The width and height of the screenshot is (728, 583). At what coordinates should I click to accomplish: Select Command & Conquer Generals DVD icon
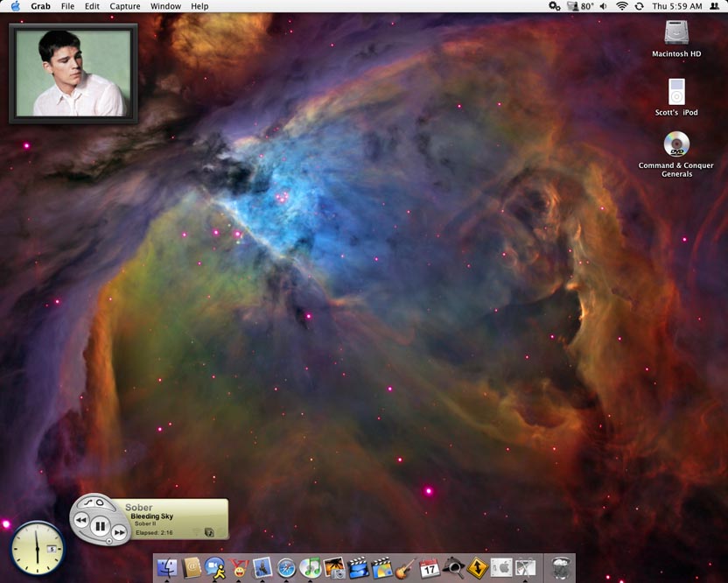pyautogui.click(x=676, y=155)
